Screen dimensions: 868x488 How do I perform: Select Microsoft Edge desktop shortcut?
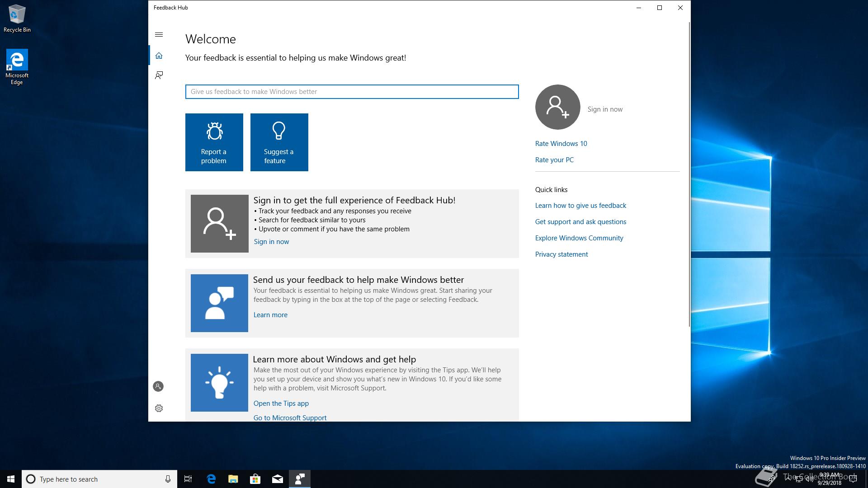[x=17, y=67]
